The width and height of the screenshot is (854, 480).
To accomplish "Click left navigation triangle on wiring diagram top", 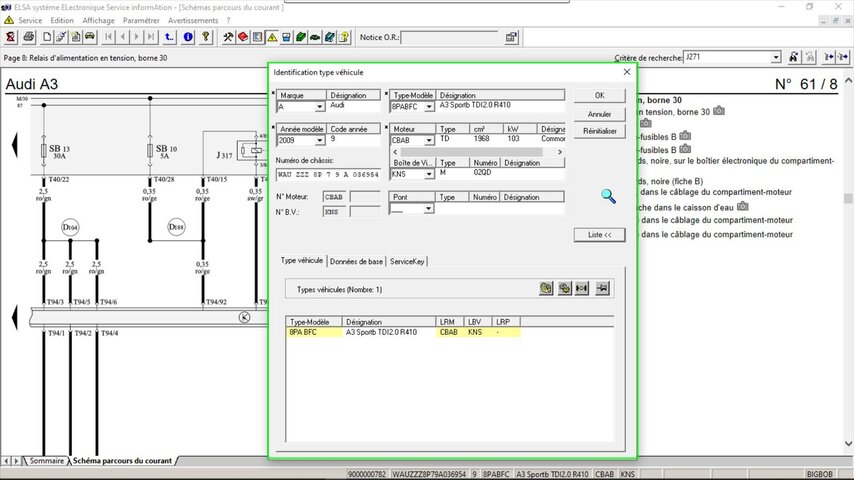I will pyautogui.click(x=15, y=145).
